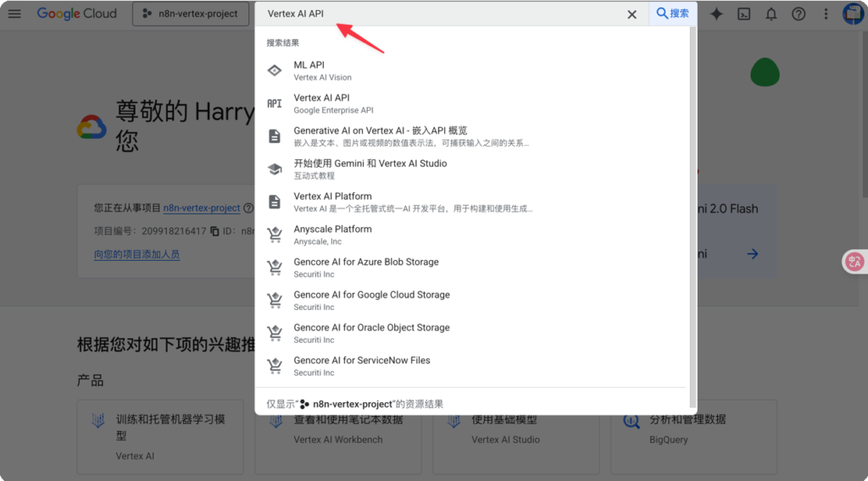Click inside the Vertex AI API search field
The height and width of the screenshot is (481, 868).
coord(441,14)
